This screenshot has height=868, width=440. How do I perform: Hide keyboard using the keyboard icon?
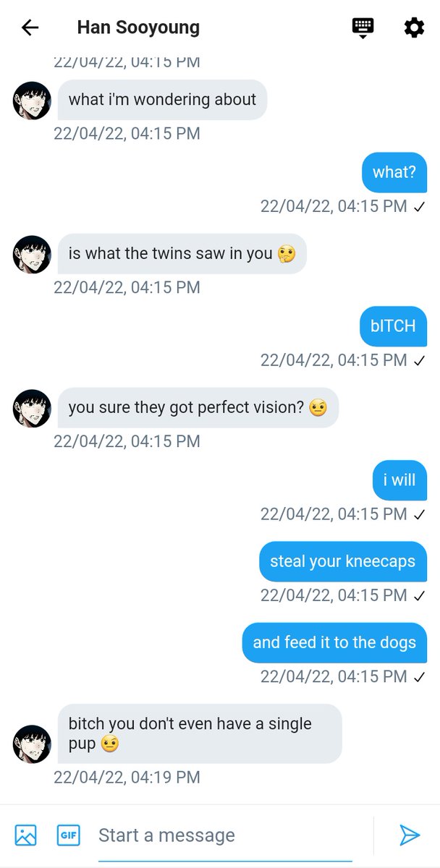click(x=363, y=27)
